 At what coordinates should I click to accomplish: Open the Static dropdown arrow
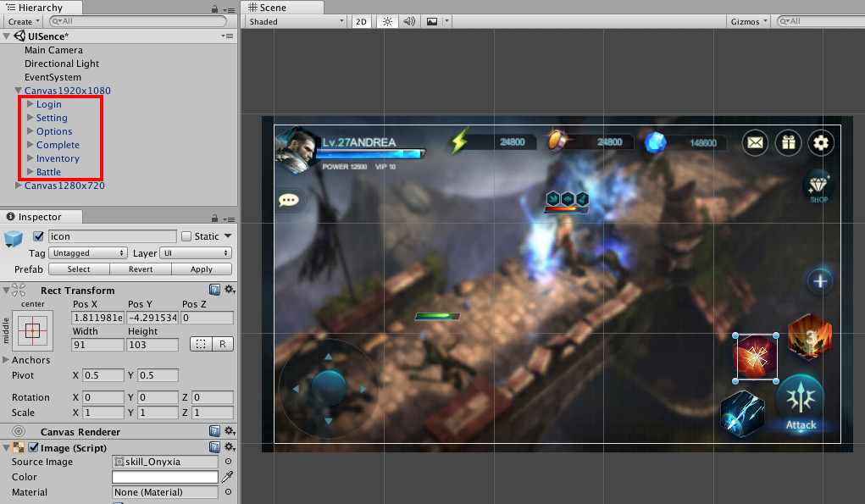tap(228, 236)
